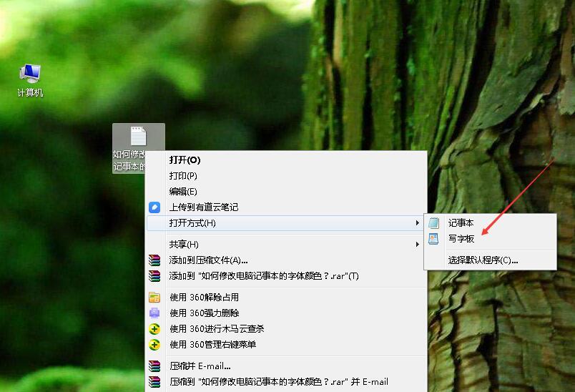575x392 pixels.
Task: Choose 打开(O) from the context menu
Action: point(185,160)
